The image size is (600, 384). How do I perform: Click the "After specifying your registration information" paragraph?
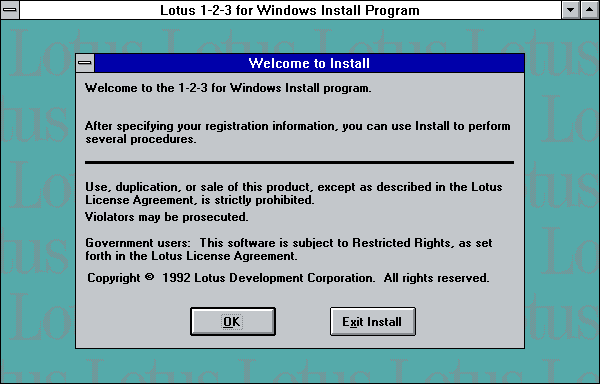(298, 133)
